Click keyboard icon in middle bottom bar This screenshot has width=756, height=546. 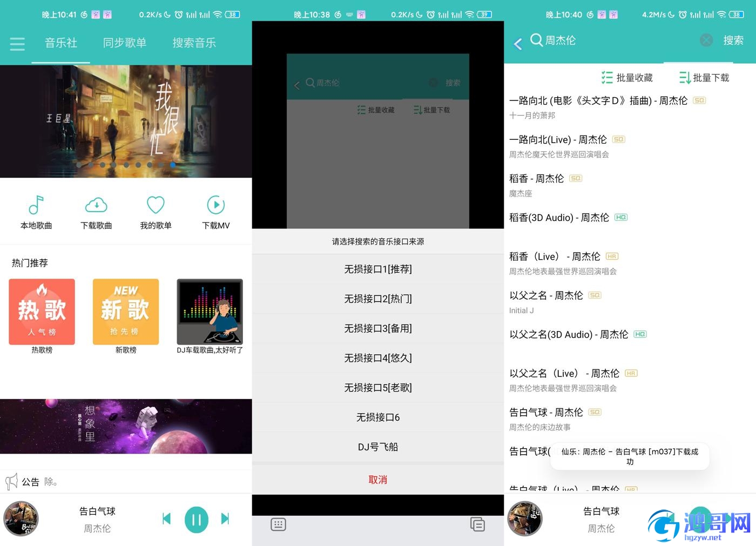(x=278, y=524)
